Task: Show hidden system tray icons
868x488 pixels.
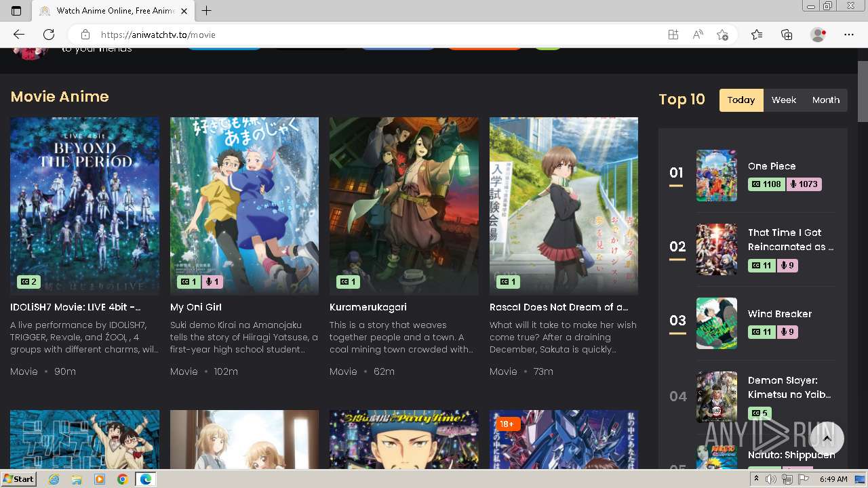Action: (757, 479)
